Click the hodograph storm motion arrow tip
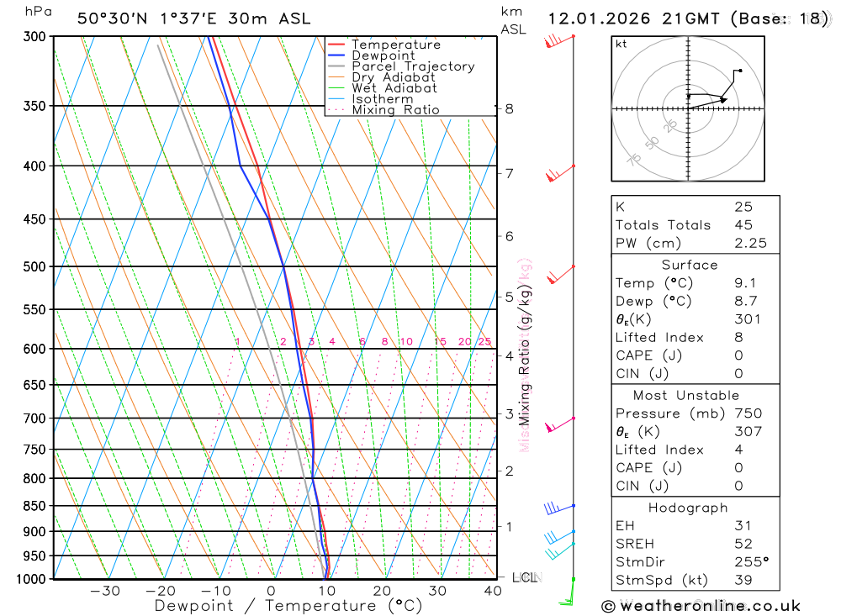 coord(723,100)
